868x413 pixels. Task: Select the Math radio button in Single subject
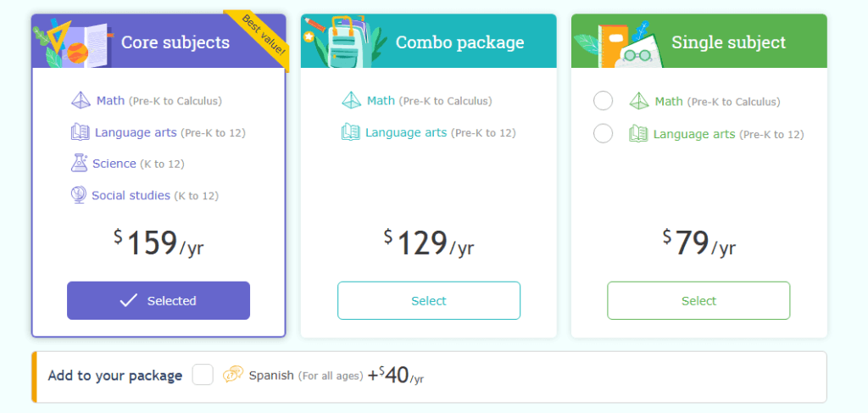[604, 102]
